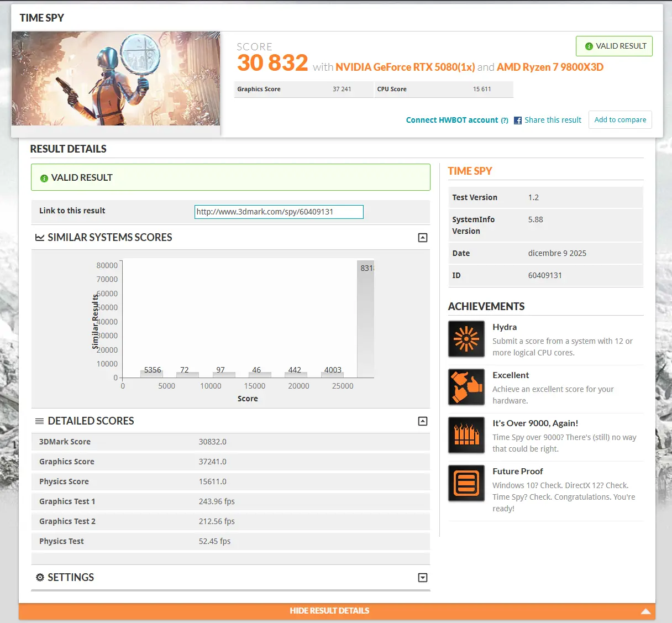
Task: Click the tallest bar in score chart
Action: click(x=365, y=321)
